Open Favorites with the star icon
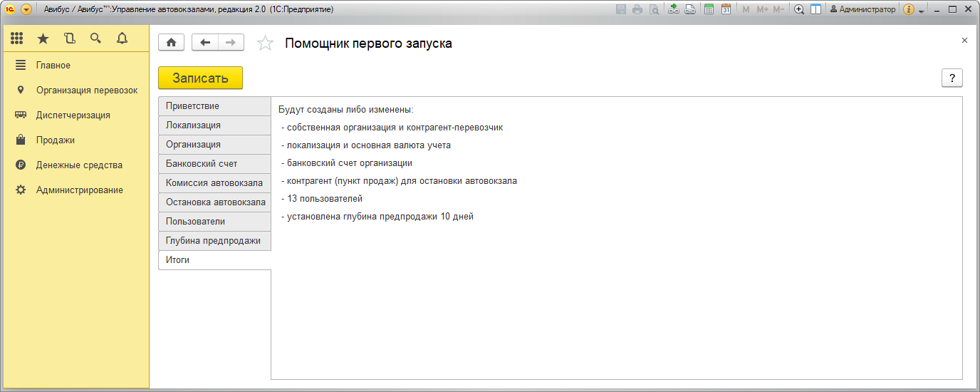The width and height of the screenshot is (980, 392). click(x=43, y=38)
